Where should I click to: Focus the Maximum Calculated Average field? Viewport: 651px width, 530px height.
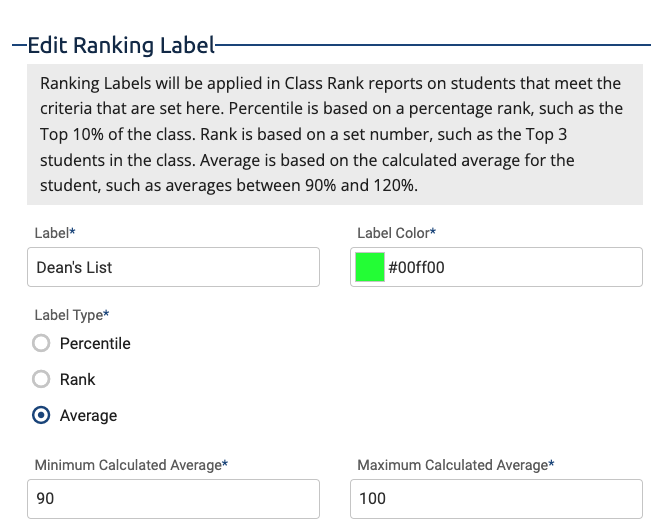tap(496, 499)
